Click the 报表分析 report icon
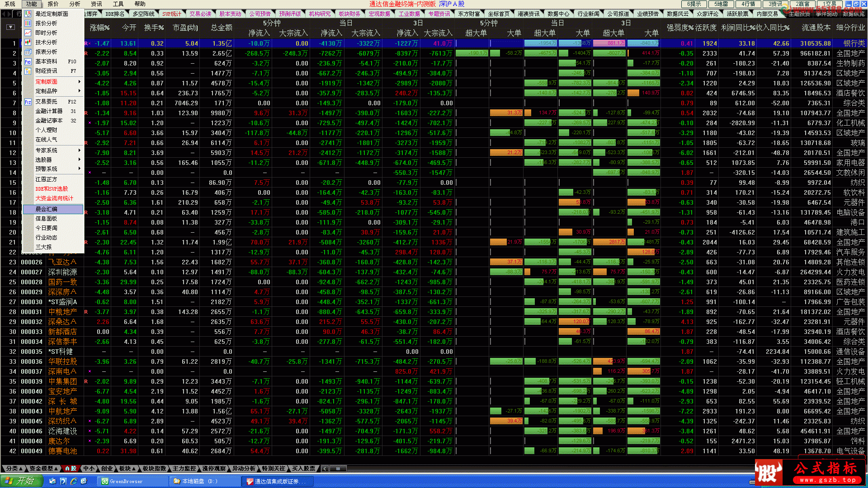This screenshot has height=488, width=868. click(x=28, y=52)
